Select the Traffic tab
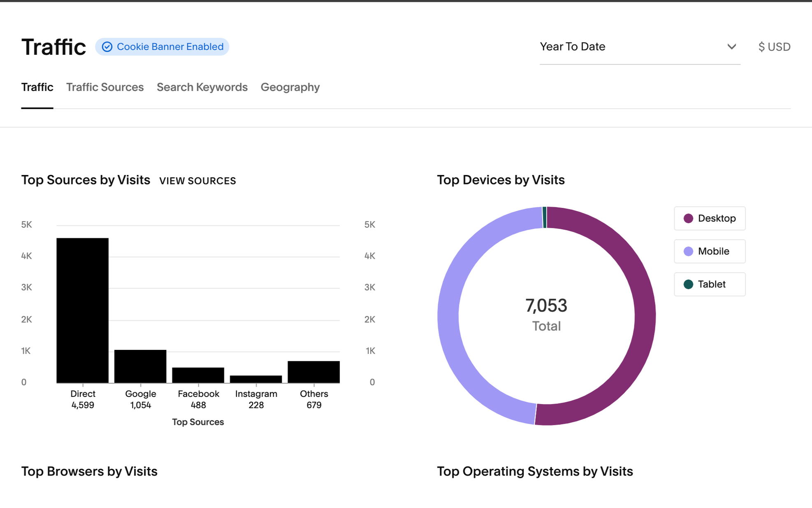 [x=37, y=87]
